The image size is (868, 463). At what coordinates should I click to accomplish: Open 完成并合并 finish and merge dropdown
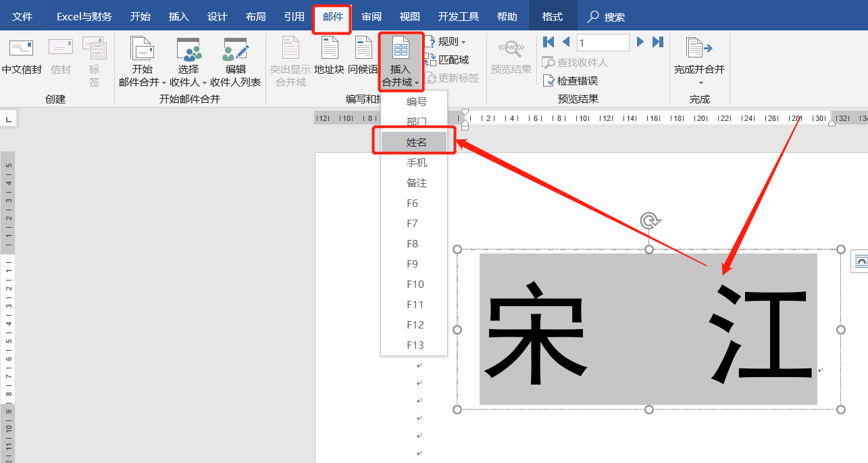[x=699, y=62]
